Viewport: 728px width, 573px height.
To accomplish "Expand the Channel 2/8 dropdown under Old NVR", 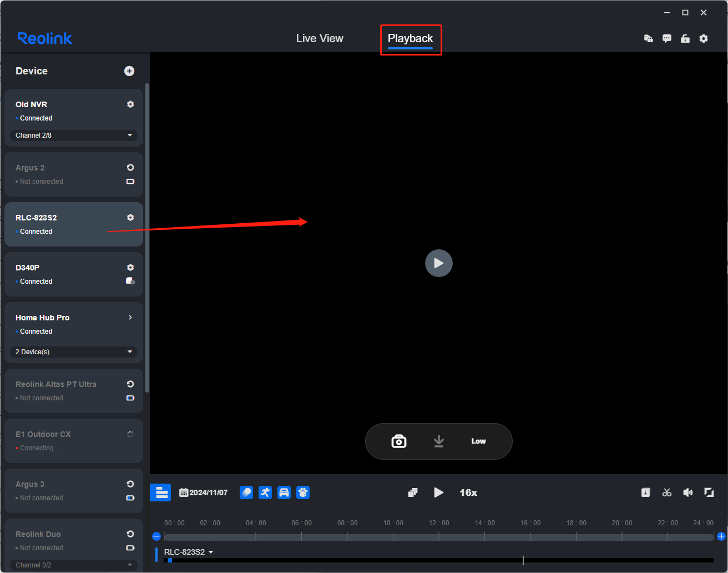I will pos(74,135).
